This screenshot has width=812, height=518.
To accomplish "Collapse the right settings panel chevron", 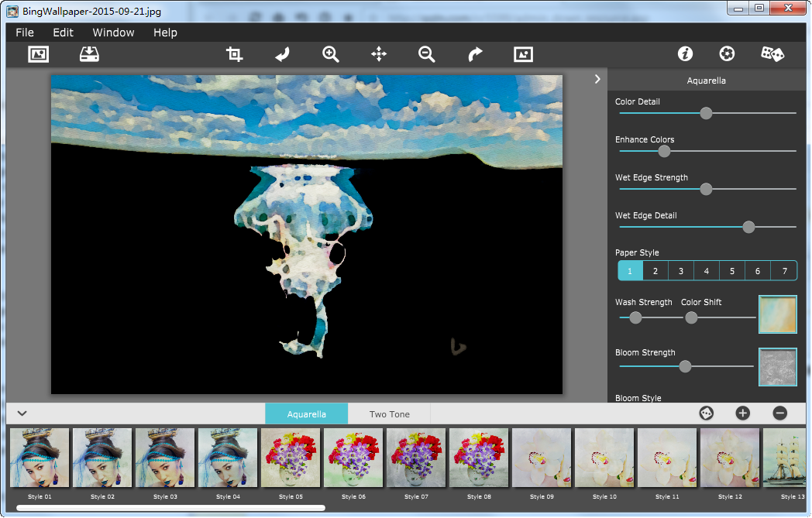I will point(597,79).
